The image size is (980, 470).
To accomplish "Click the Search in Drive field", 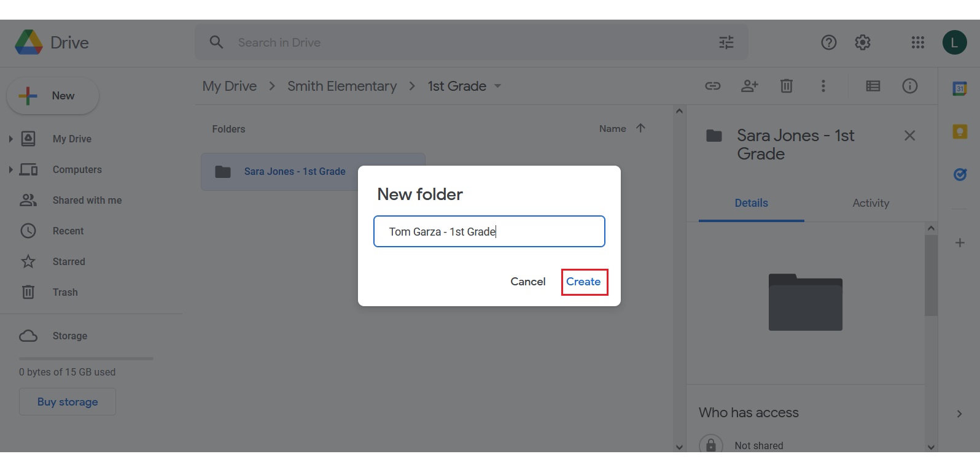I will tap(472, 42).
